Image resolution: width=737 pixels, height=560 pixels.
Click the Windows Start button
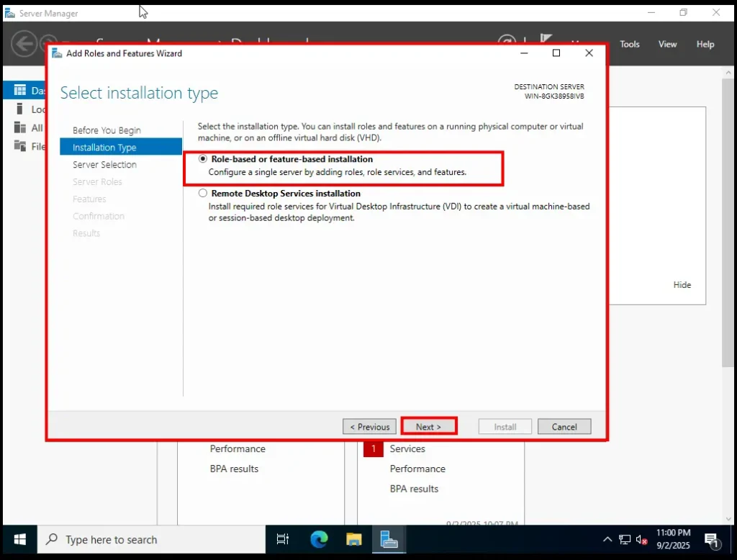point(19,540)
